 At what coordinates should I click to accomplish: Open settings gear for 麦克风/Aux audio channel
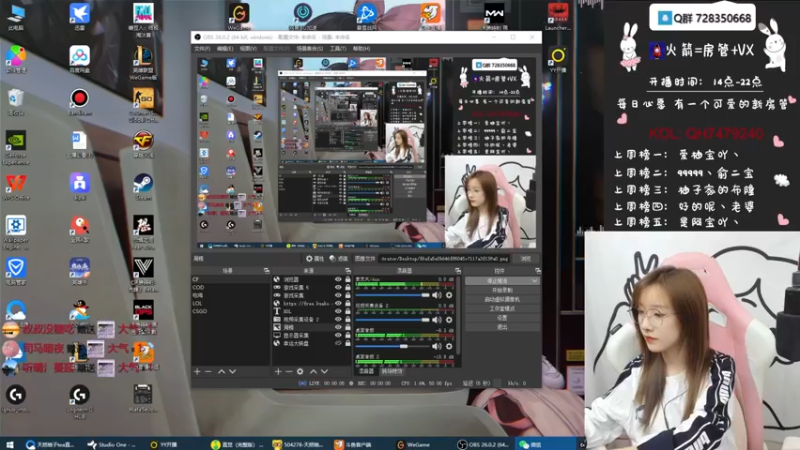click(x=449, y=295)
